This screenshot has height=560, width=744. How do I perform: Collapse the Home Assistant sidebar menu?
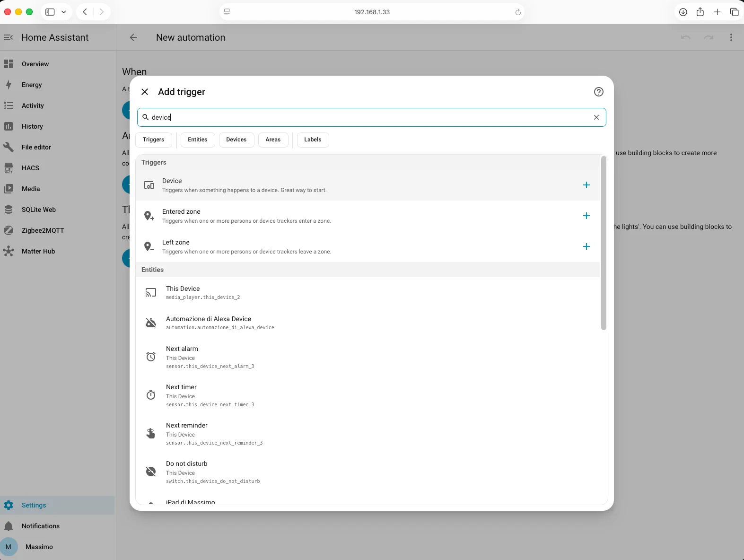click(x=9, y=37)
